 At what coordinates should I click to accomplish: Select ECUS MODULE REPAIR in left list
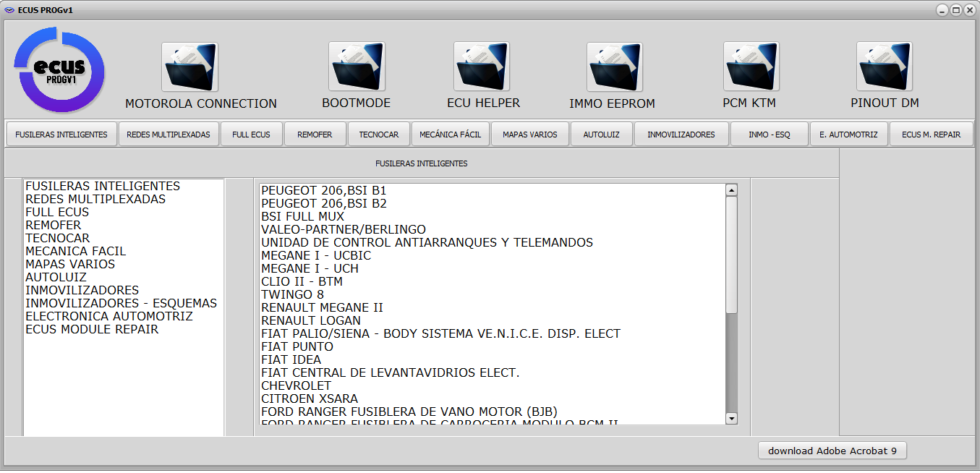coord(92,329)
